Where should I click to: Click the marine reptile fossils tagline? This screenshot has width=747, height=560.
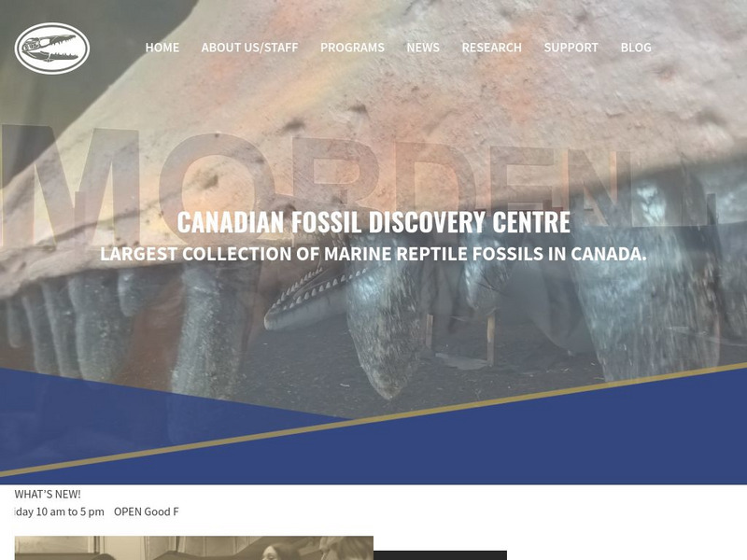coord(373,253)
